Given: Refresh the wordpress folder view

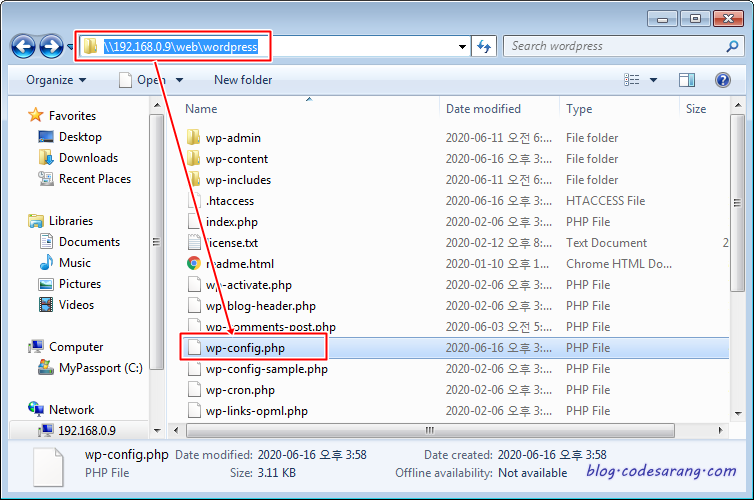Looking at the screenshot, I should [484, 47].
